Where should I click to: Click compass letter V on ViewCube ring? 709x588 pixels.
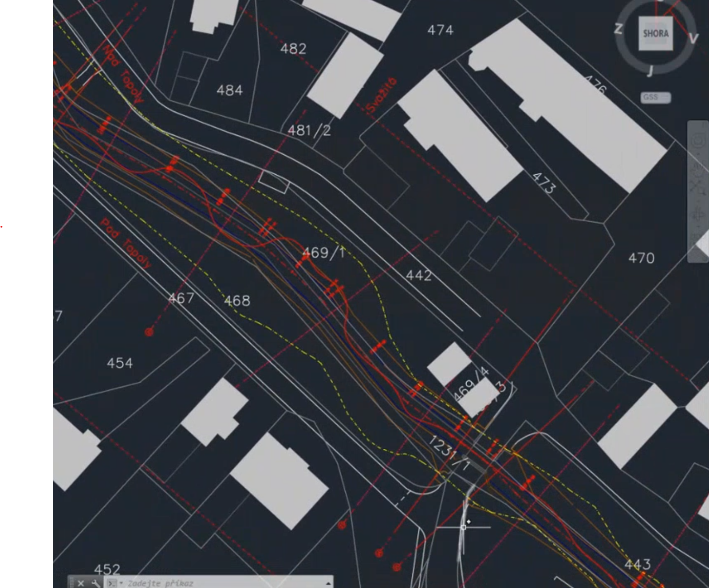coord(693,39)
